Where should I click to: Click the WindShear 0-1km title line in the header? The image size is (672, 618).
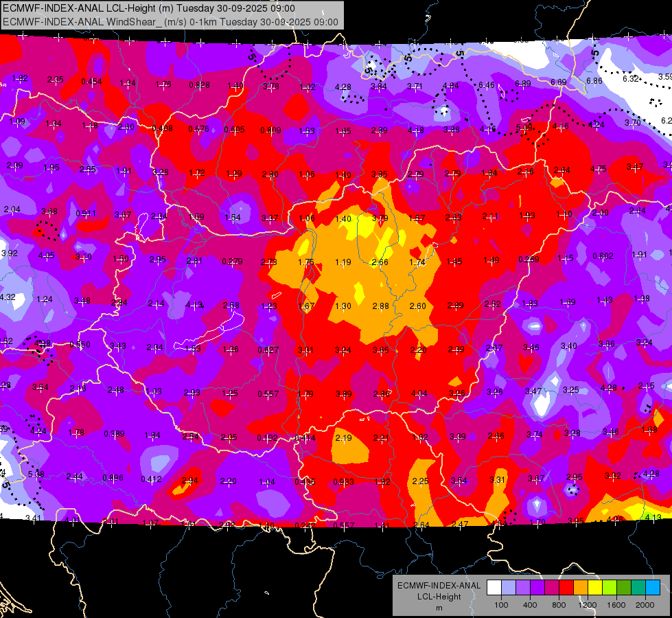pyautogui.click(x=170, y=22)
